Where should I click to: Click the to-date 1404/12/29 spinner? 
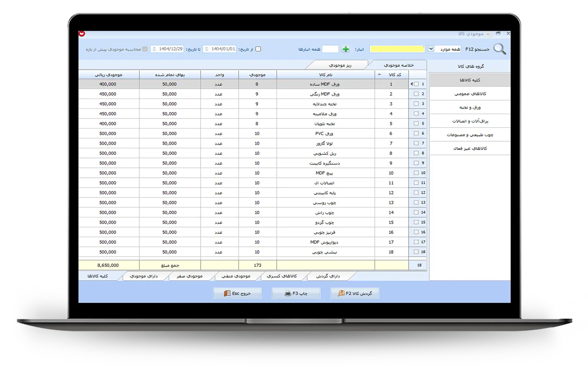point(154,49)
